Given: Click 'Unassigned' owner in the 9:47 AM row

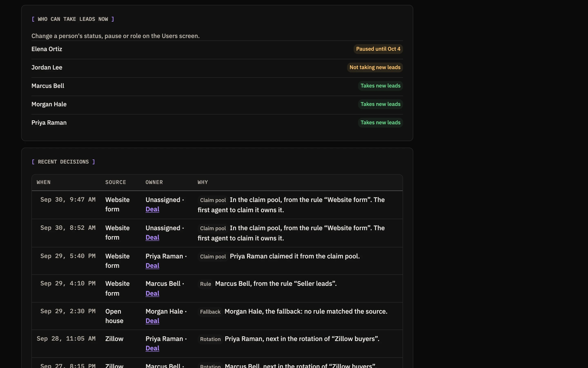Looking at the screenshot, I should pos(163,200).
